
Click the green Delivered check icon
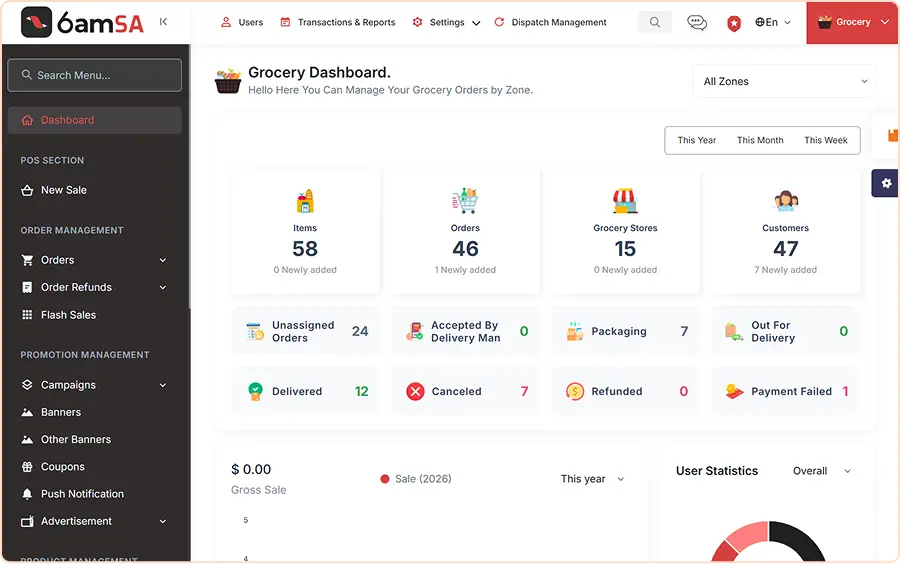tap(255, 391)
